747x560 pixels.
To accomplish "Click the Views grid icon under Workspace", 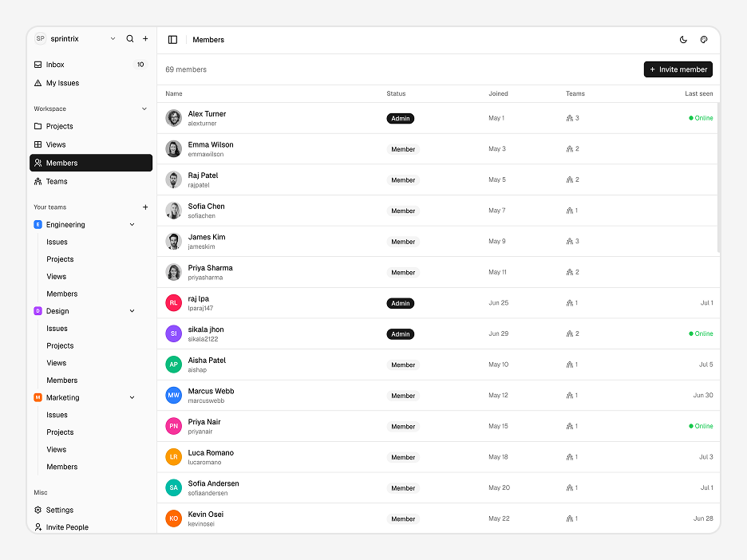I will click(x=38, y=144).
